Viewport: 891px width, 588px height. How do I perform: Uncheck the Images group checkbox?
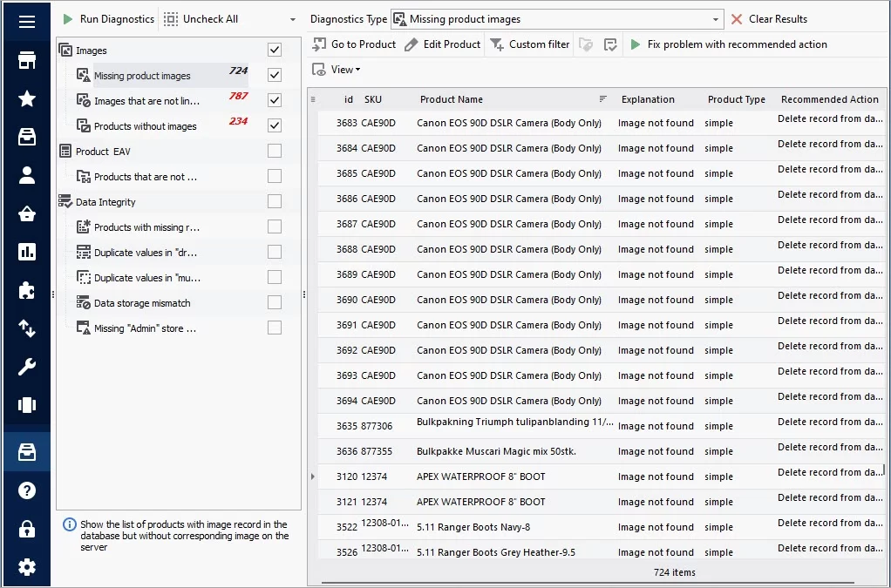coord(275,50)
